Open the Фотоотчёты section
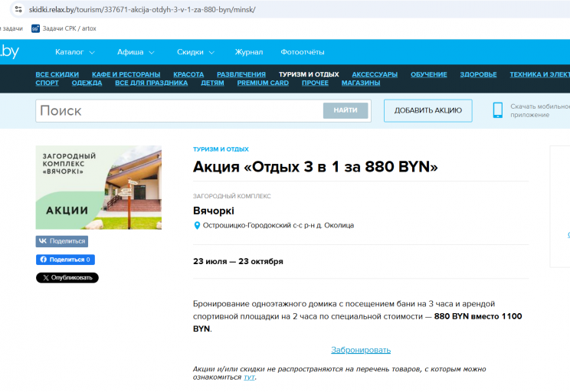Image resolution: width=570 pixels, height=392 pixels. (303, 52)
